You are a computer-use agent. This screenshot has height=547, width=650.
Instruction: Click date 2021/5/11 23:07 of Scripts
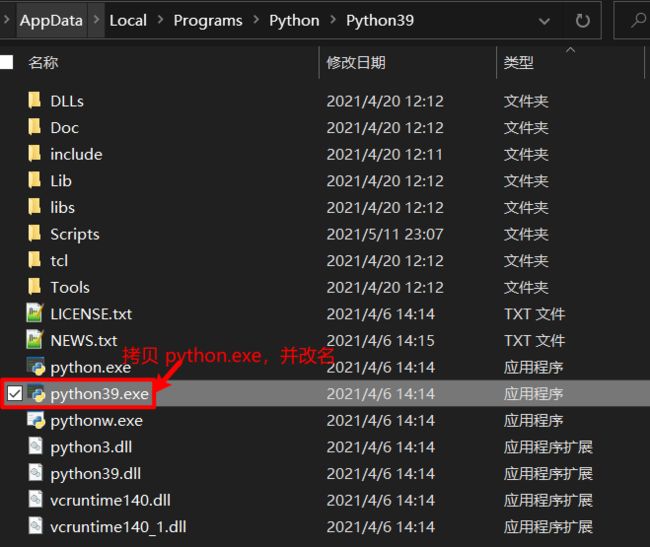point(385,234)
